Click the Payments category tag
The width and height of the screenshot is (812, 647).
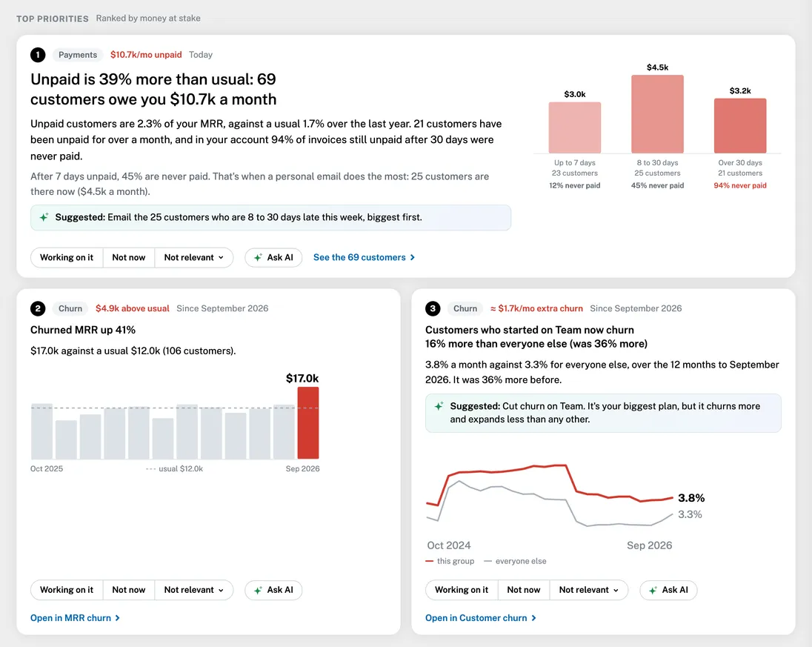click(78, 55)
